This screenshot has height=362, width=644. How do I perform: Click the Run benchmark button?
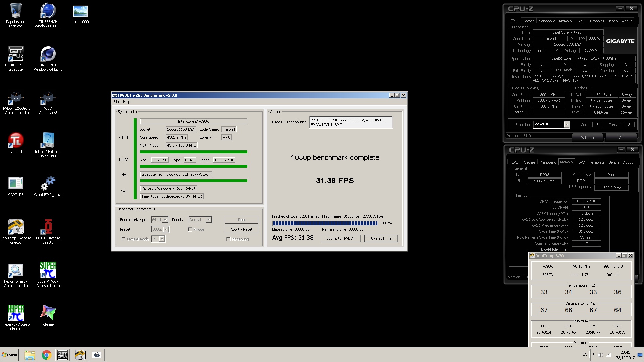coord(241,220)
